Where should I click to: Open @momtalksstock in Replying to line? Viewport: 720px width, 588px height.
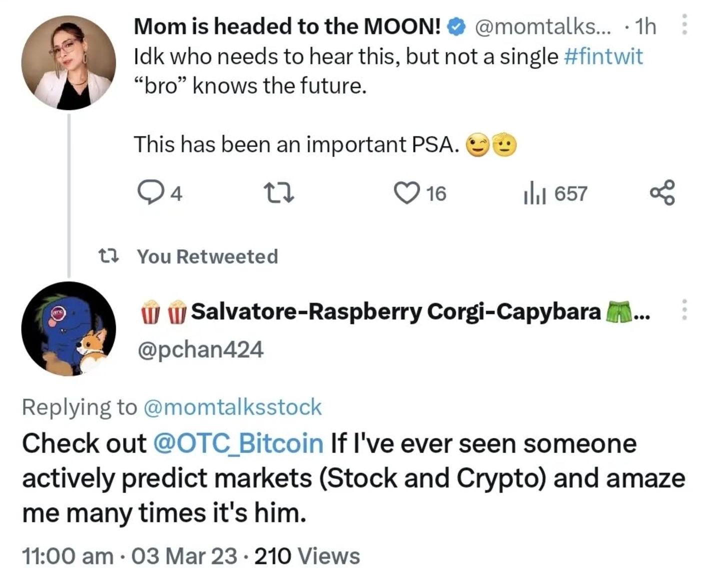coord(232,407)
